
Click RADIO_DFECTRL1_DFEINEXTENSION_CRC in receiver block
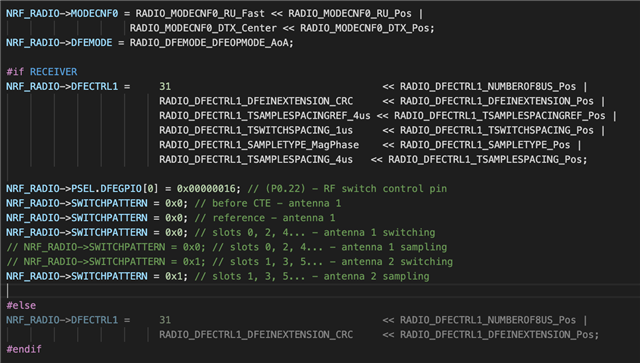tap(256, 101)
